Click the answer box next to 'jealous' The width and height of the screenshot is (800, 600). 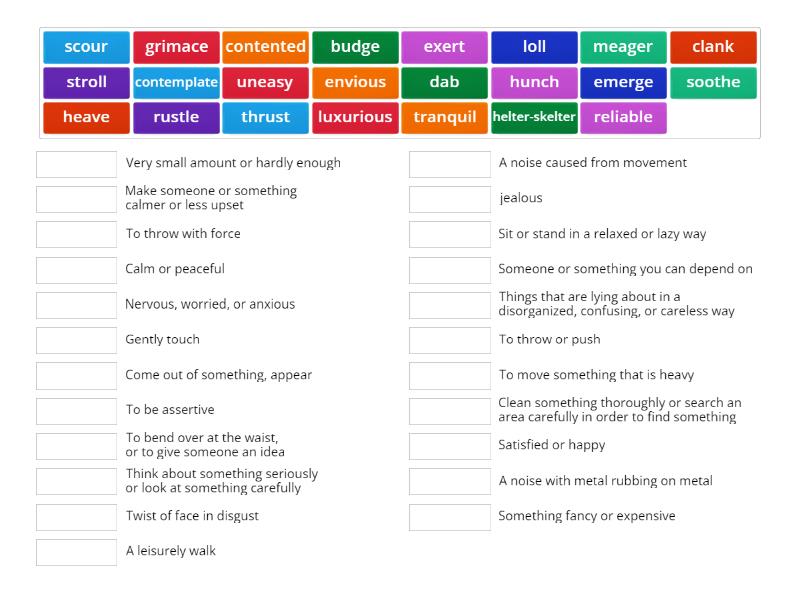[449, 198]
